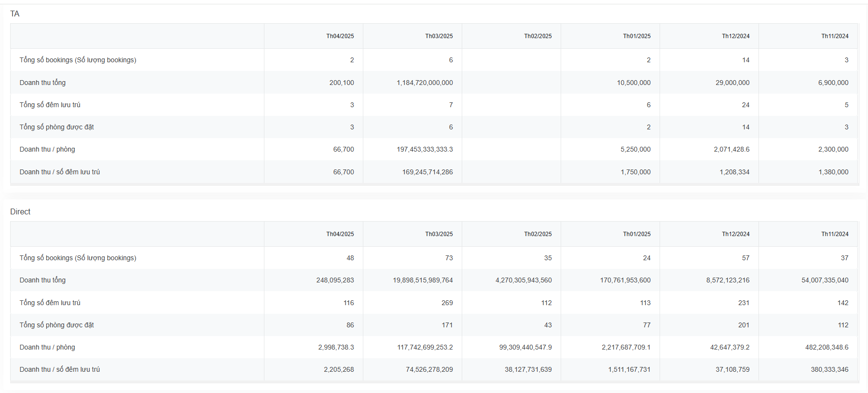Click Th01/2025 column header in TA table
The width and height of the screenshot is (868, 393).
pyautogui.click(x=636, y=36)
